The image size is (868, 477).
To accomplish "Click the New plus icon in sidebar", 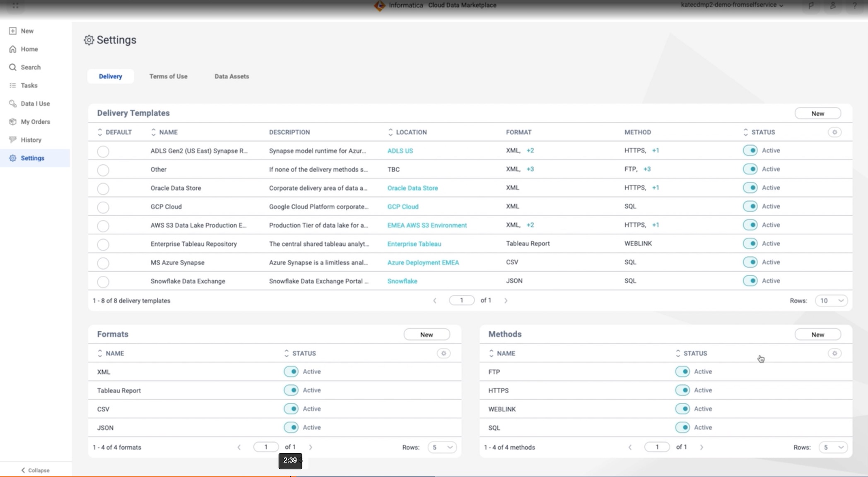I will (x=13, y=31).
